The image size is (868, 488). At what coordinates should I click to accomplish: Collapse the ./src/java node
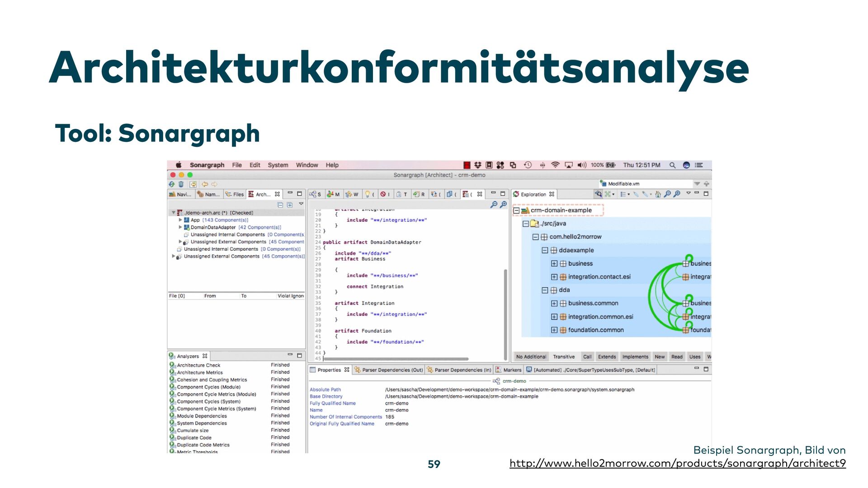pyautogui.click(x=526, y=224)
